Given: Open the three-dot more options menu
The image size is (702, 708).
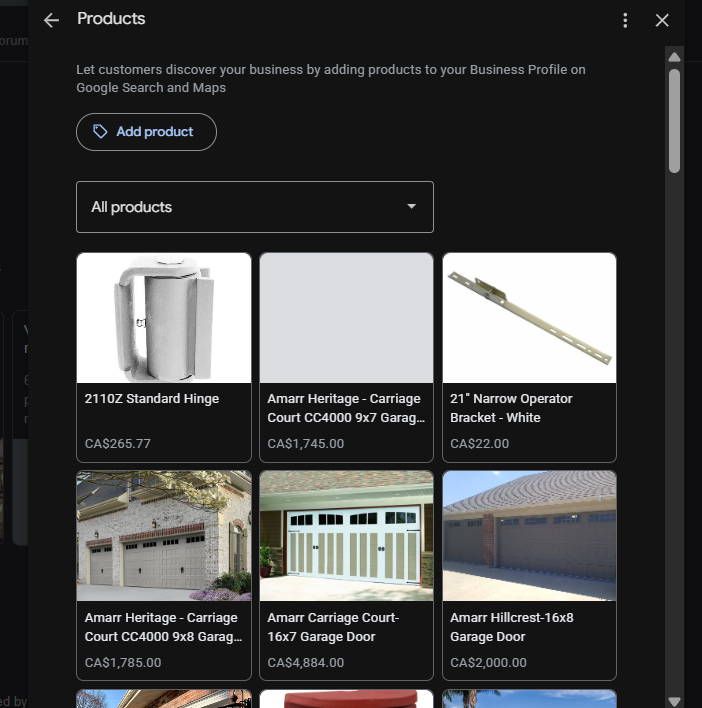Looking at the screenshot, I should [625, 20].
